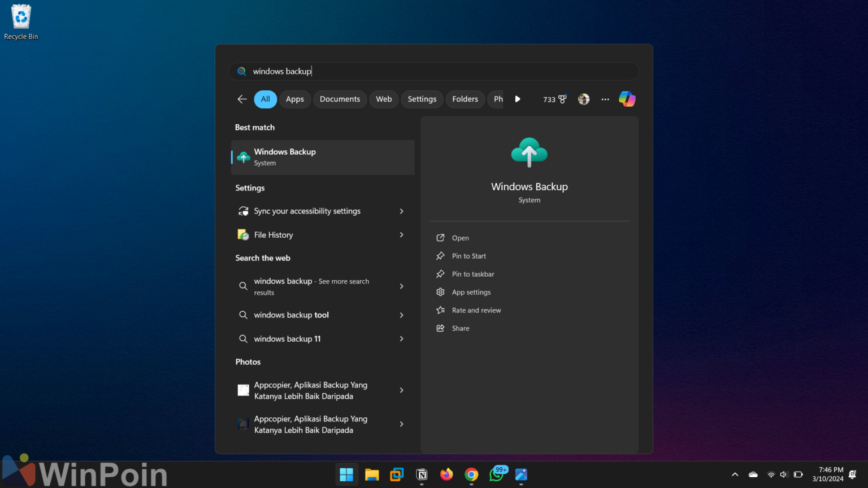The image size is (868, 488).
Task: Open Copilot from the search panel
Action: 627,99
